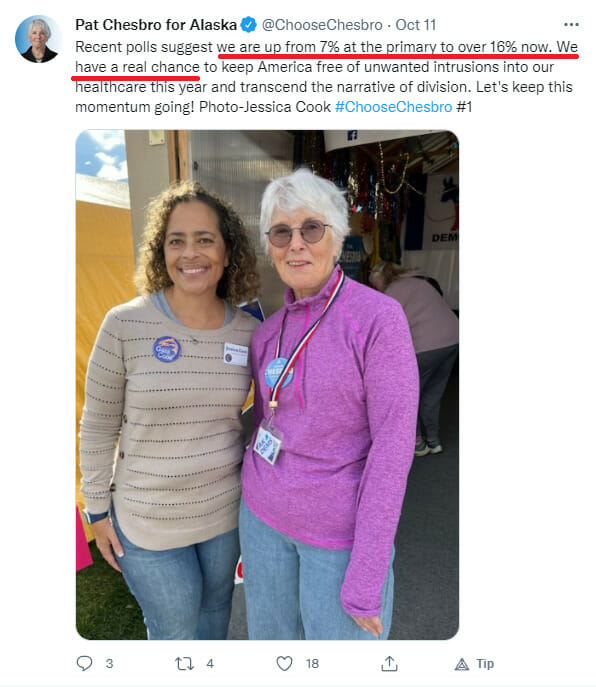Click the Tip triangle icon
Image resolution: width=596 pixels, height=687 pixels.
click(x=461, y=665)
